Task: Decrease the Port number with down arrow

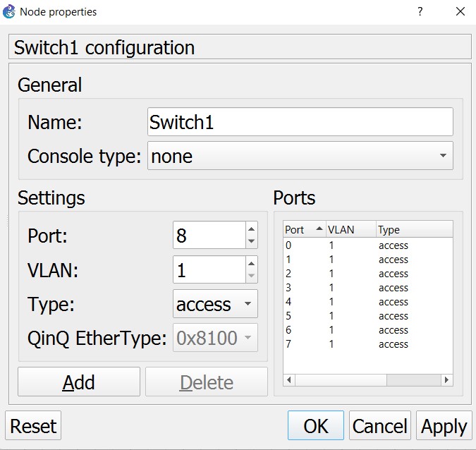Action: (x=252, y=241)
